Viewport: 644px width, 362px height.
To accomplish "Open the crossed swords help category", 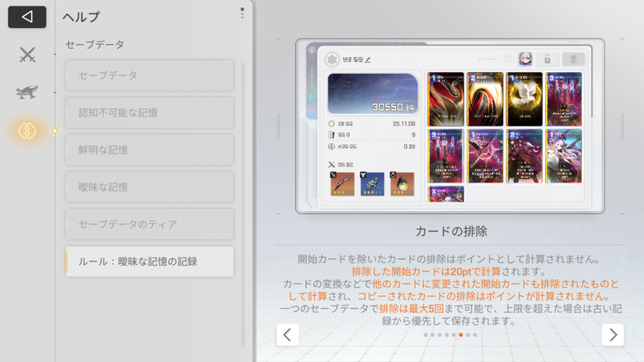I will click(x=27, y=55).
